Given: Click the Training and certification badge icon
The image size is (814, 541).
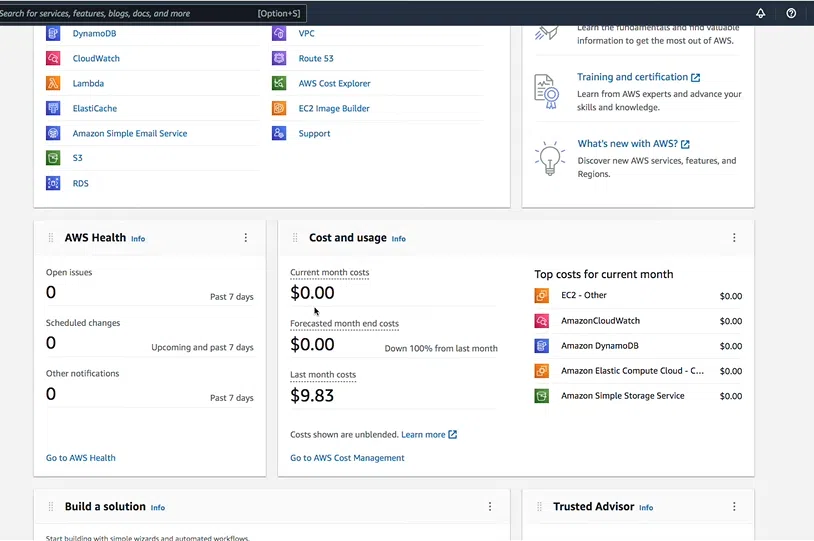Looking at the screenshot, I should [547, 91].
